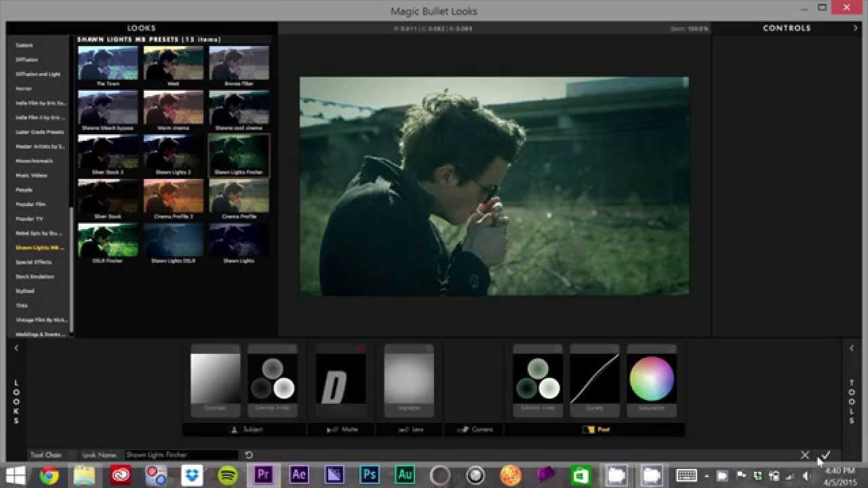Screen dimensions: 868x488
Task: Toggle the Vignette tool's enable switch
Action: pyautogui.click(x=429, y=349)
